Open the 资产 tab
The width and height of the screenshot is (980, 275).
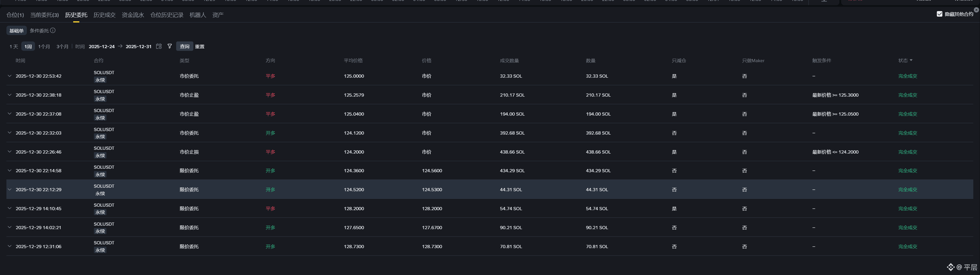pyautogui.click(x=218, y=15)
